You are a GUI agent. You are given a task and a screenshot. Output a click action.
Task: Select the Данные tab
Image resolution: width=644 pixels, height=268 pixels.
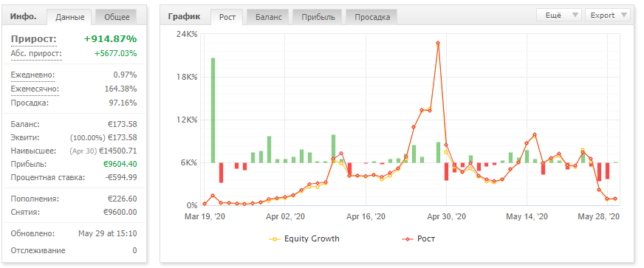pyautogui.click(x=70, y=17)
